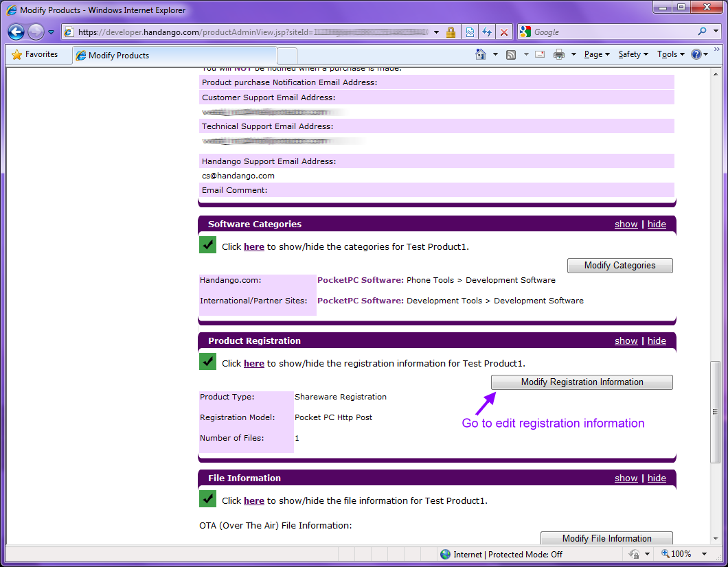Click 'OTA (Over The Air) File Information:' text
This screenshot has width=728, height=567.
[x=275, y=526]
